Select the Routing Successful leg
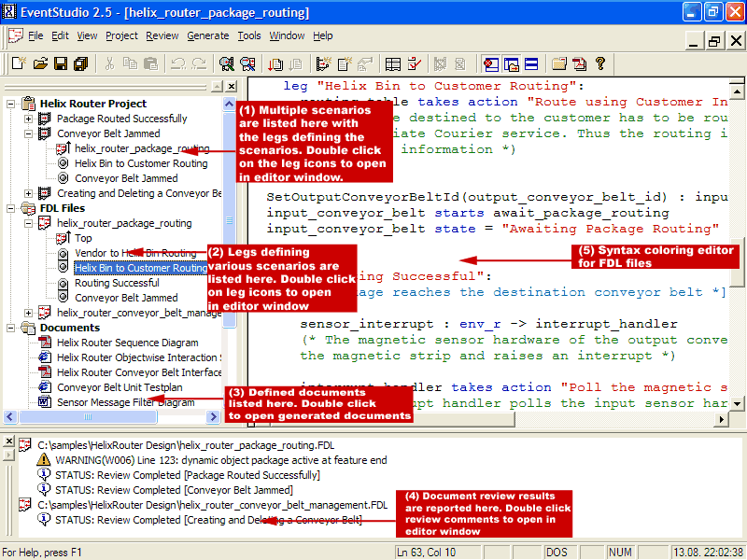This screenshot has width=747, height=560. point(116,283)
